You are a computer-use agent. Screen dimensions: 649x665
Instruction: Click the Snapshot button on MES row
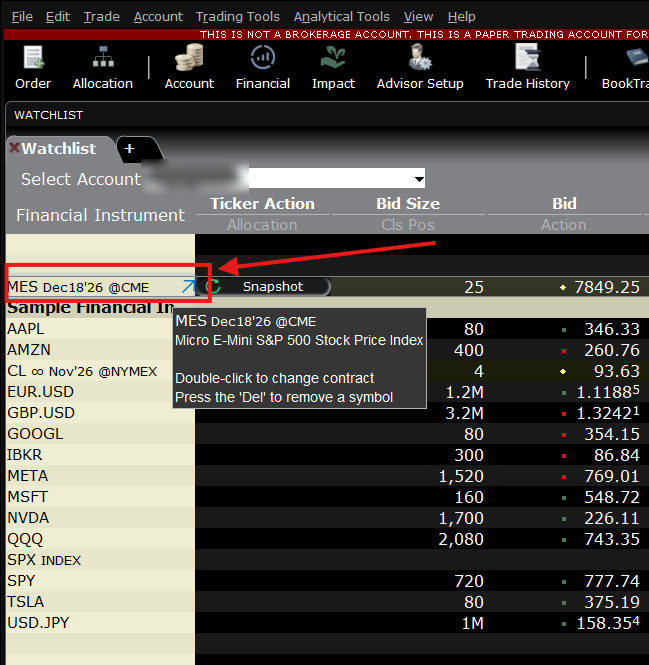[x=273, y=286]
